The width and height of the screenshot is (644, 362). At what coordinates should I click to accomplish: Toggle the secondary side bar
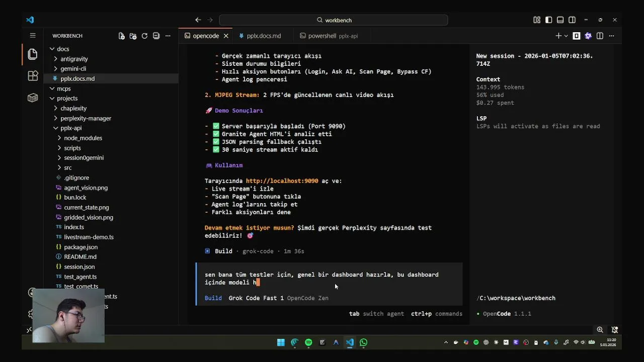[x=572, y=20]
